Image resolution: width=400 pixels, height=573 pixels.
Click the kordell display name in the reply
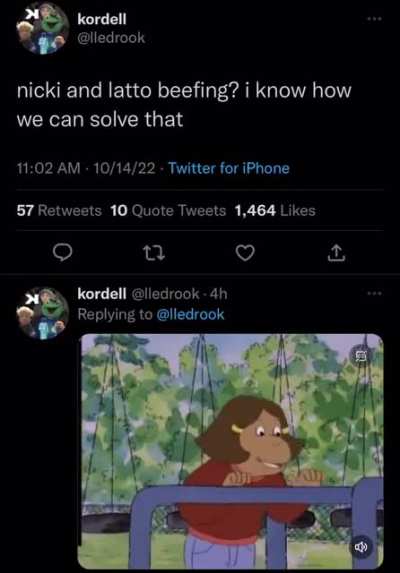point(102,293)
